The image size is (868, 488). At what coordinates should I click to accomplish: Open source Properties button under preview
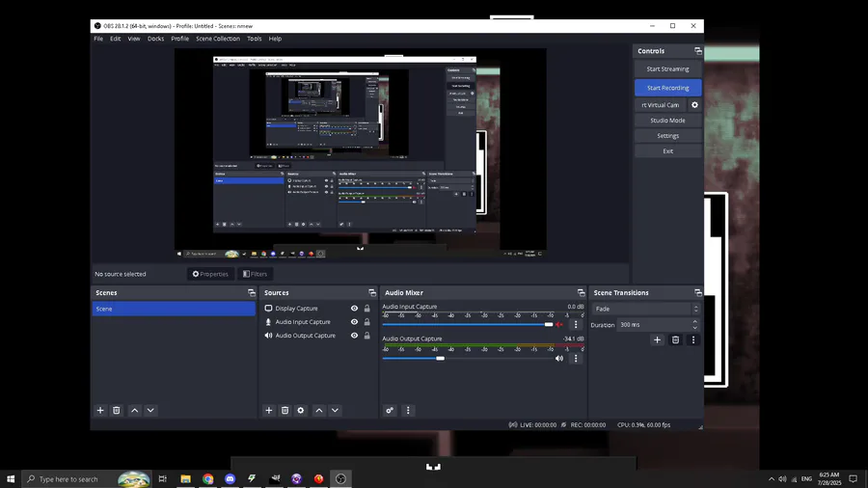pos(210,274)
